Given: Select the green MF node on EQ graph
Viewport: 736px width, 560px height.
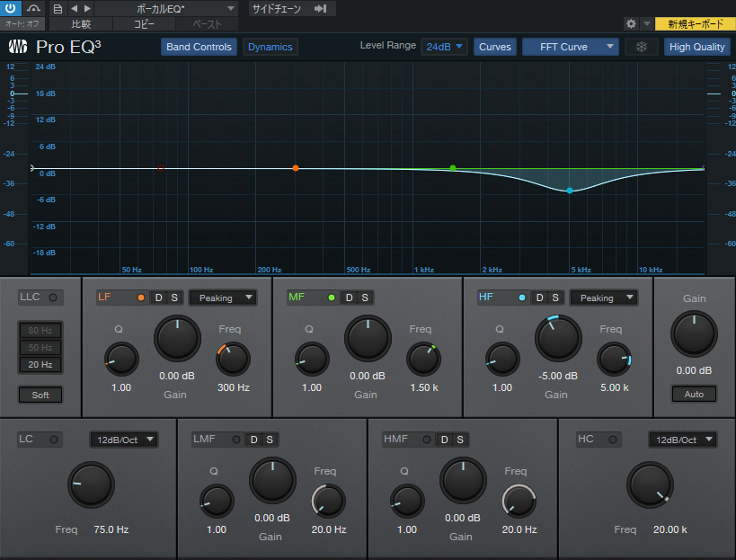Looking at the screenshot, I should [453, 168].
